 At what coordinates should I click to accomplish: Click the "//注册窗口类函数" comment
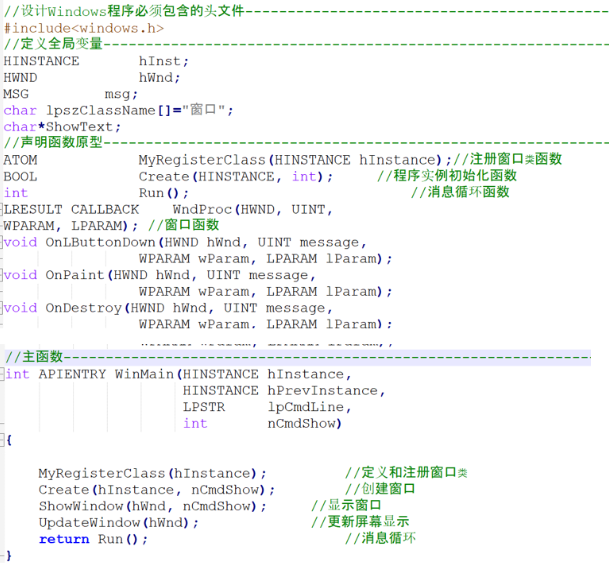[508, 159]
